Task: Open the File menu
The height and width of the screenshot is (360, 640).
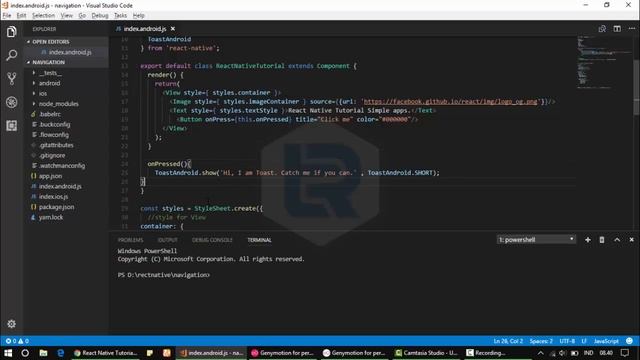Action: [7, 16]
